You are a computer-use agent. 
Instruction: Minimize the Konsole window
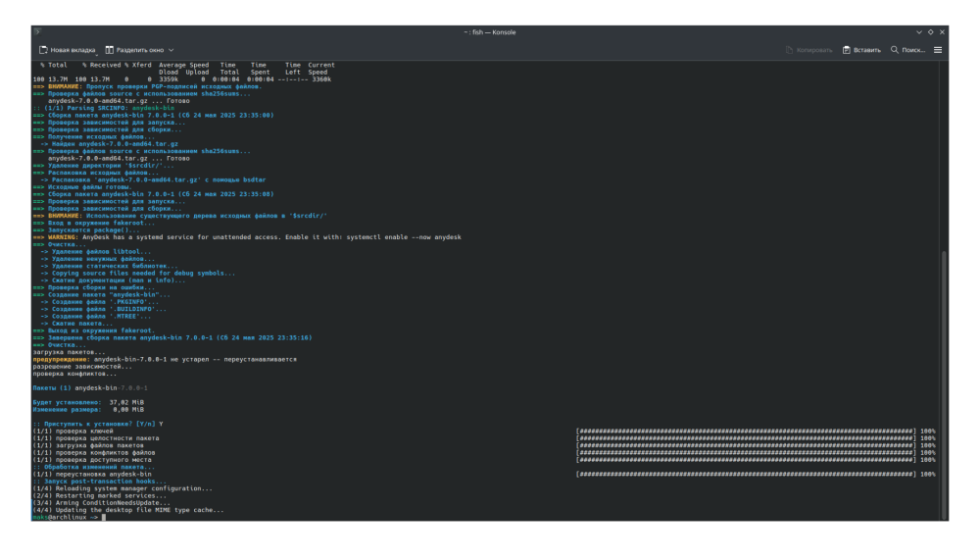[x=919, y=32]
